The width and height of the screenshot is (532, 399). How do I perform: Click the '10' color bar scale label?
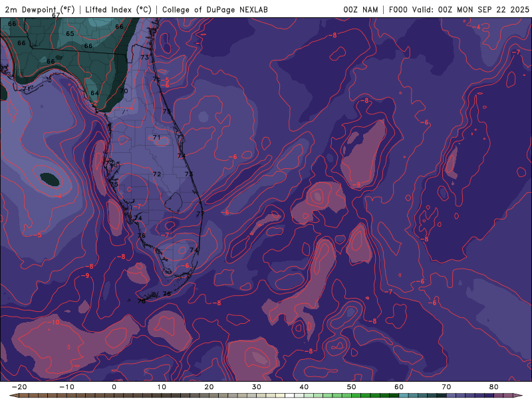162,387
